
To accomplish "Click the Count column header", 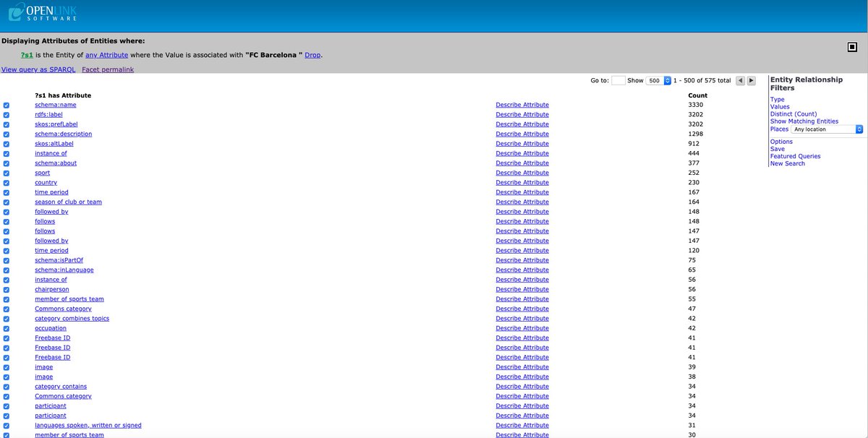I will click(698, 95).
